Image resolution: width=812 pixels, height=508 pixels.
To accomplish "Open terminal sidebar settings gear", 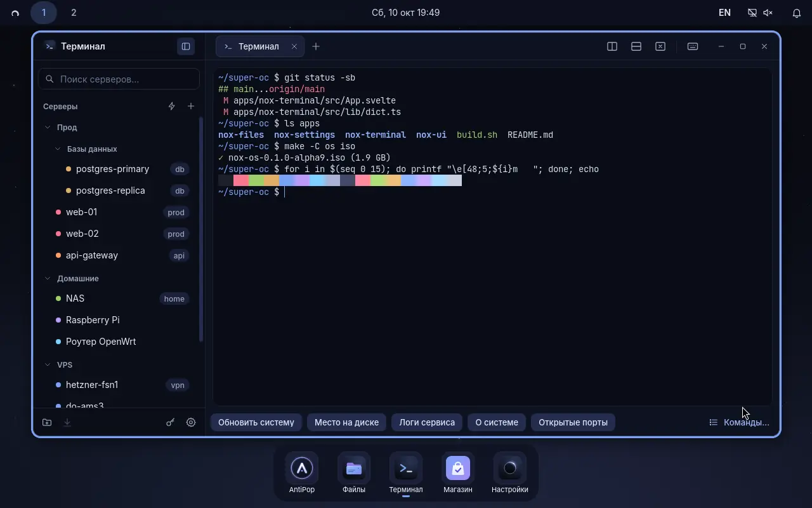I will pos(191,422).
